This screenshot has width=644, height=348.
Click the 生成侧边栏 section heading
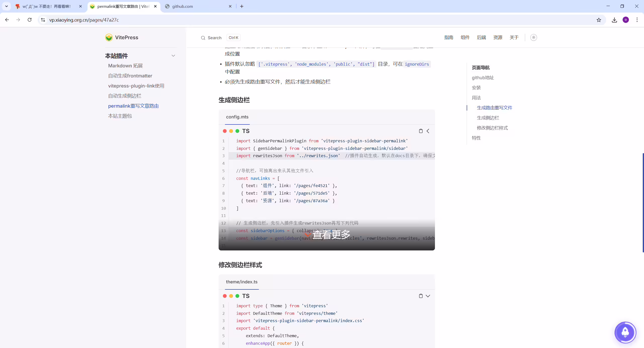tap(234, 100)
